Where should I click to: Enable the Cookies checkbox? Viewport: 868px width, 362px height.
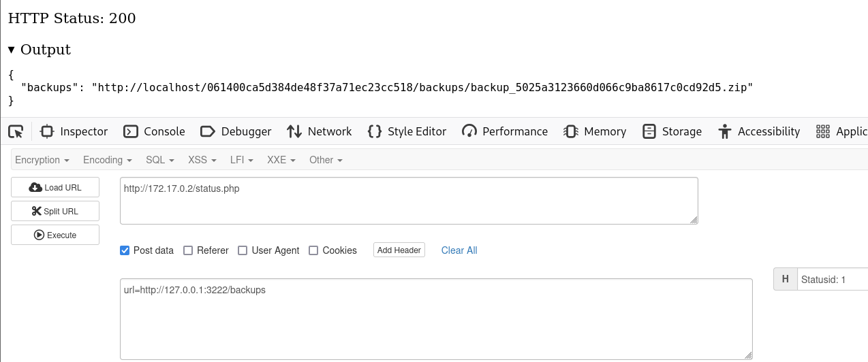pyautogui.click(x=313, y=250)
